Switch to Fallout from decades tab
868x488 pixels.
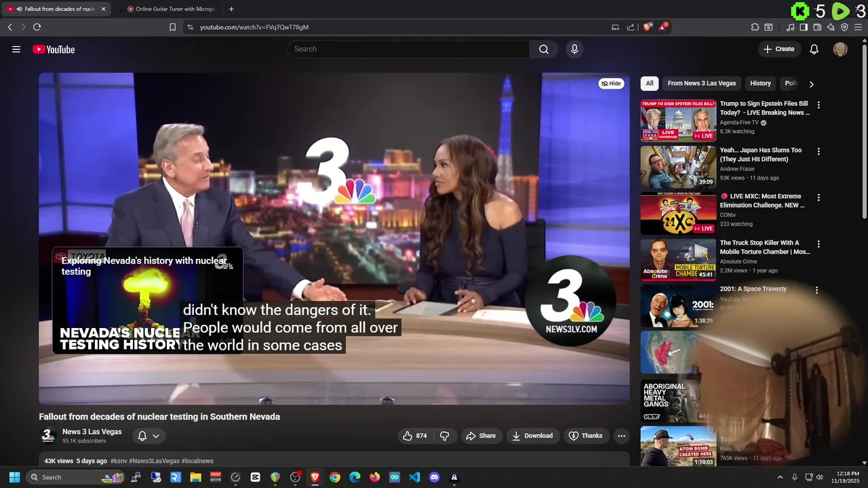(x=56, y=9)
